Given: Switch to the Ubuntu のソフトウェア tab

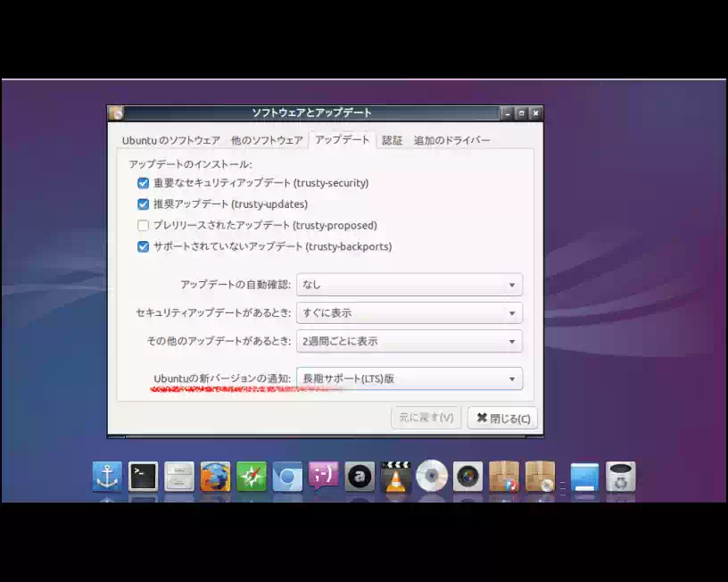Looking at the screenshot, I should pos(171,140).
